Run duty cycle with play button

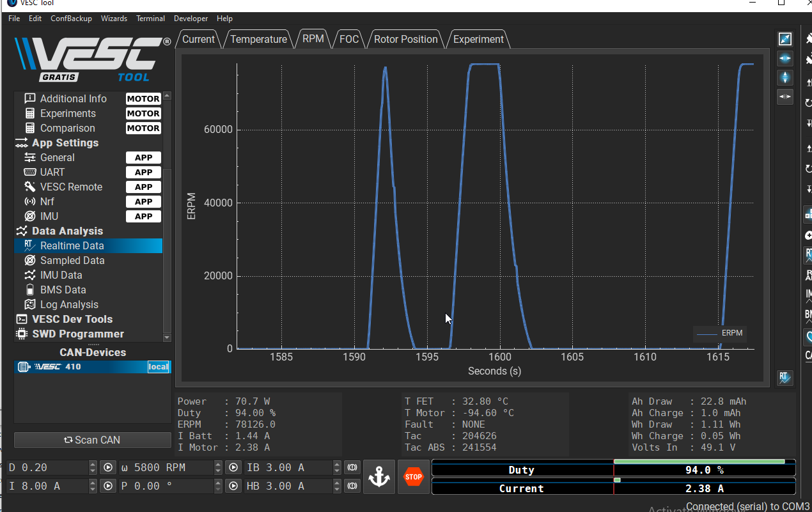coord(107,468)
